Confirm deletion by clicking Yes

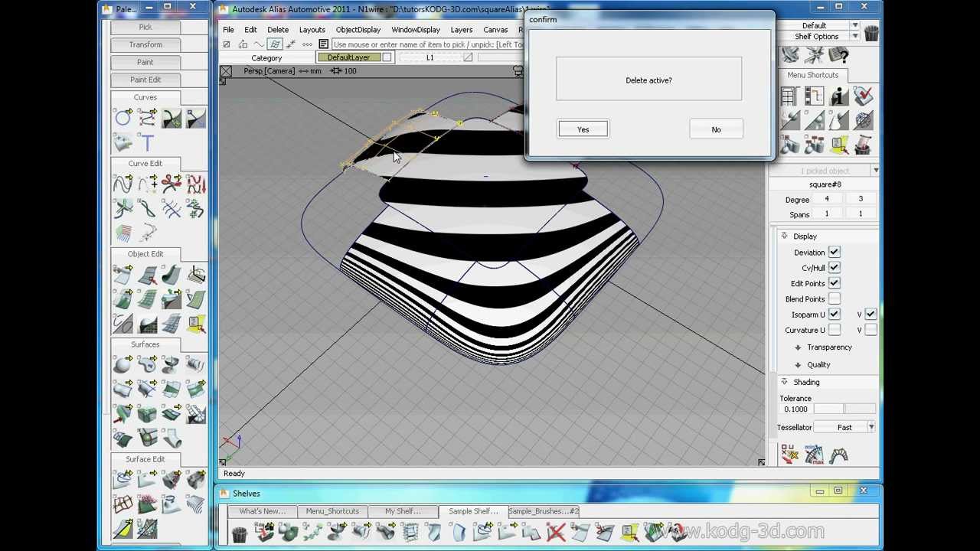pos(583,129)
